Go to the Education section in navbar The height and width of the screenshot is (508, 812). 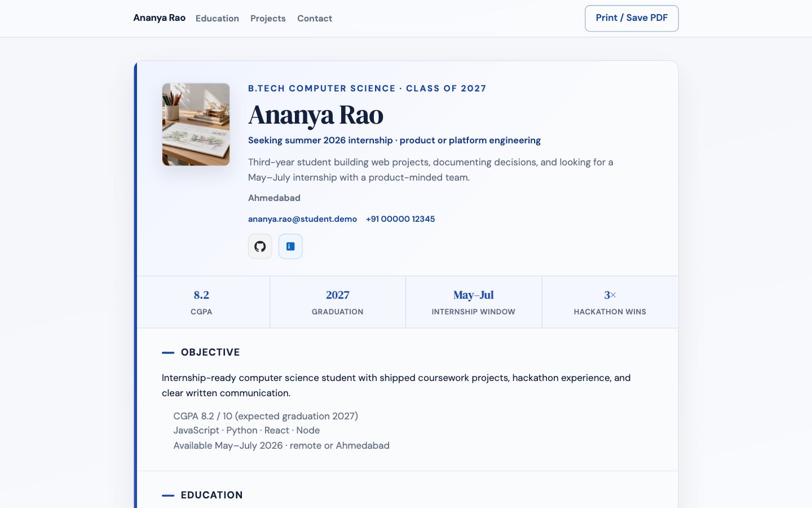(217, 19)
